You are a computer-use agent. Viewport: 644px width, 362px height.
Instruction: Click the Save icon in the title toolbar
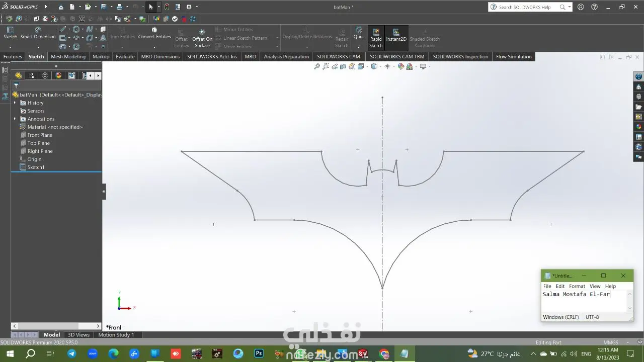[x=105, y=7]
